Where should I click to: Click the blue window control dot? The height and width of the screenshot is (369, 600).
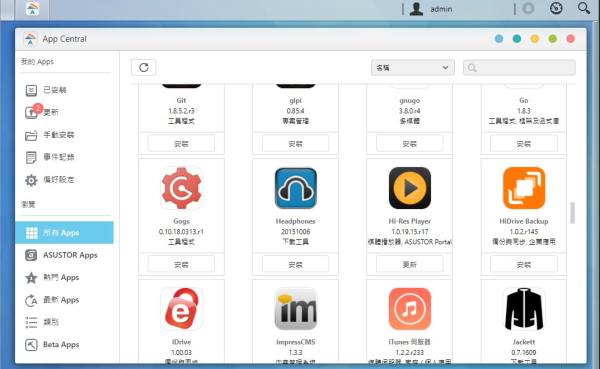[499, 39]
